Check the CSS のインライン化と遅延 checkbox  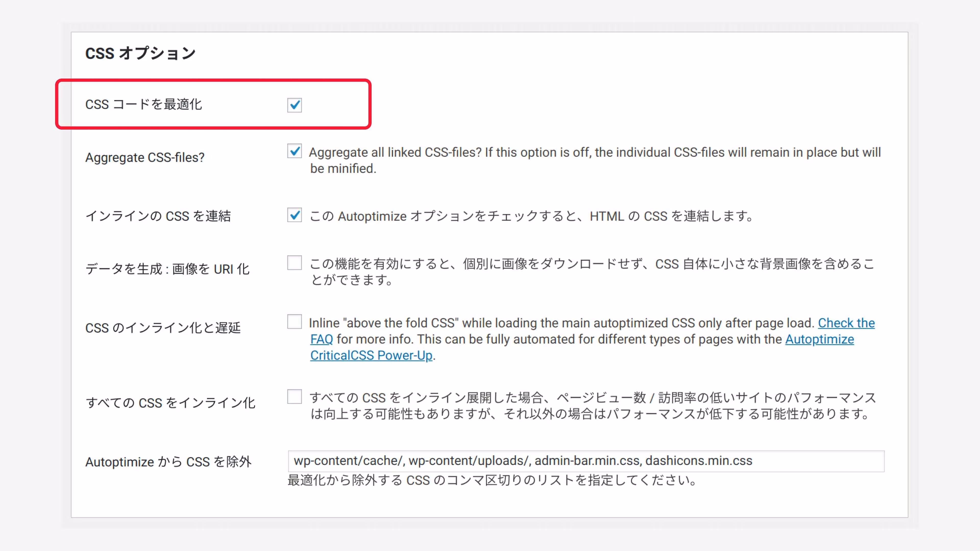(x=295, y=322)
